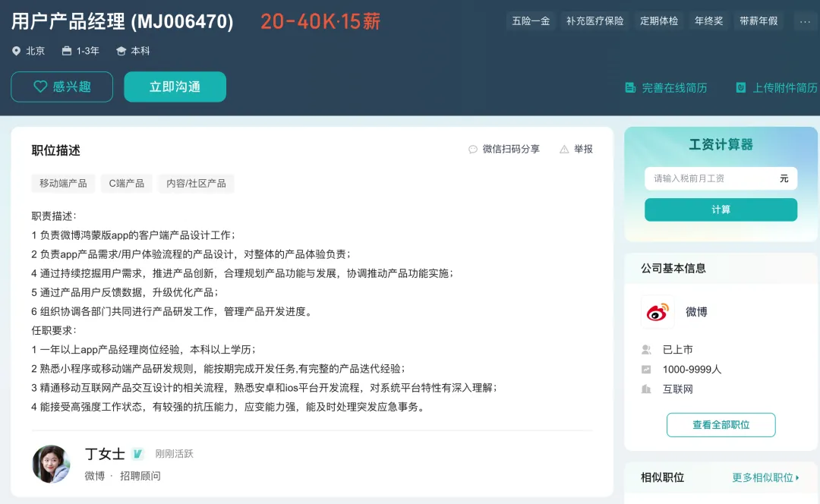Click the job title 用户产品经理 (MJ006470)
Viewport: 820px width, 504px height.
[122, 21]
